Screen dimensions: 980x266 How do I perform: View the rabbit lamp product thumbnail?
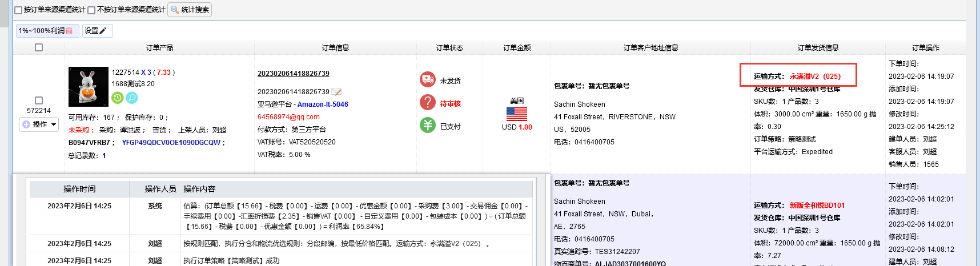(x=88, y=86)
